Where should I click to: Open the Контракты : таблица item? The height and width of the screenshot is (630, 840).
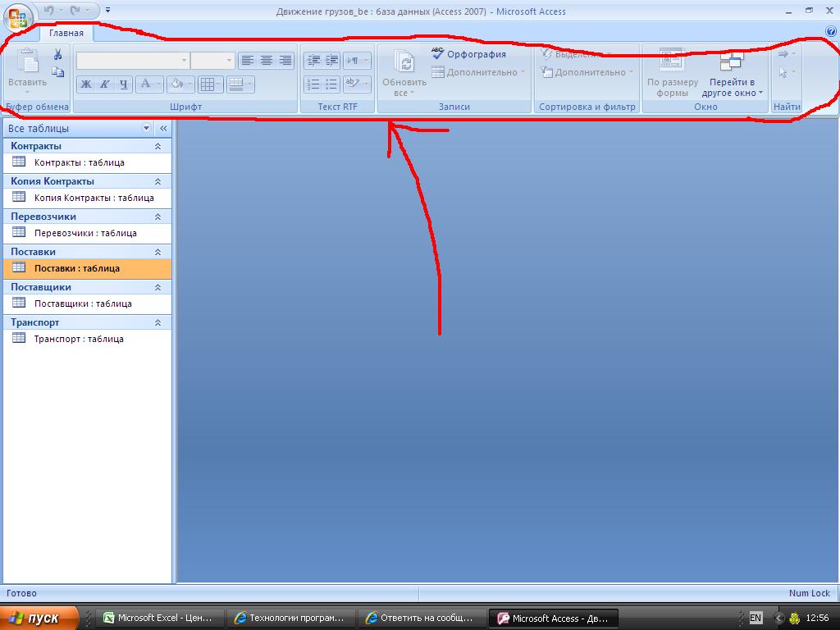pyautogui.click(x=87, y=162)
